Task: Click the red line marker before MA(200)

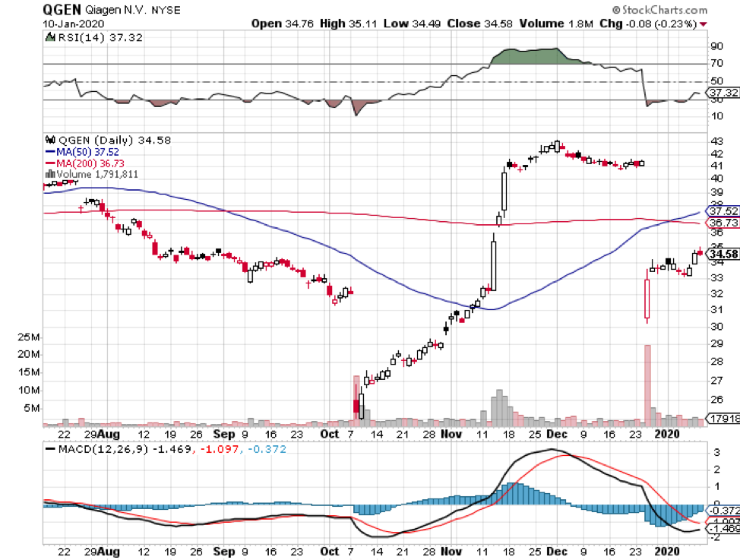Action: click(x=50, y=163)
